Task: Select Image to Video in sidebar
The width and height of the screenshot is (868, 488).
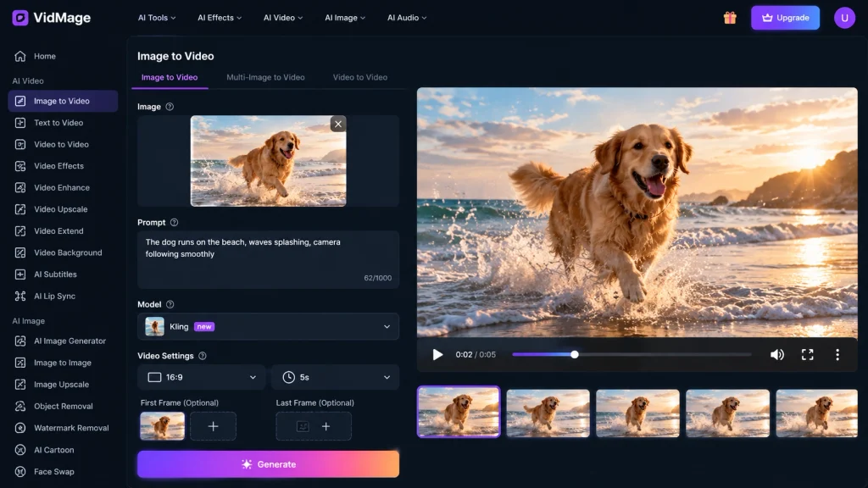Action: point(63,102)
